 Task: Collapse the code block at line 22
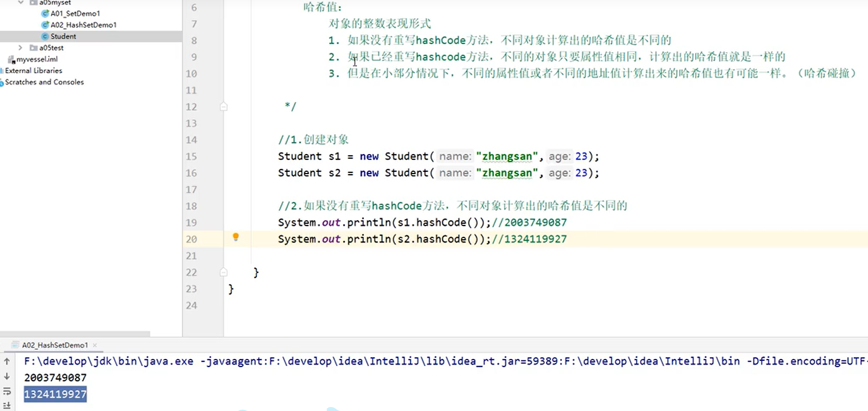click(x=224, y=272)
